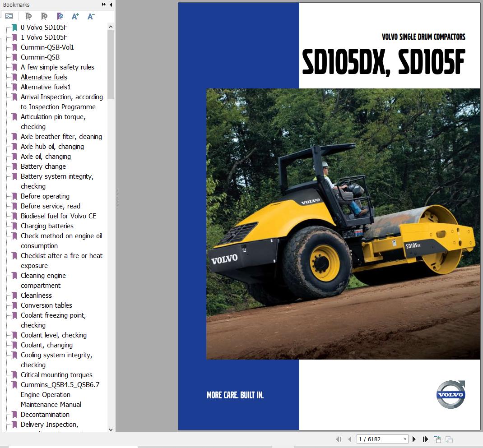Select 'Delivery Inspection,' bookmark

[x=49, y=424]
